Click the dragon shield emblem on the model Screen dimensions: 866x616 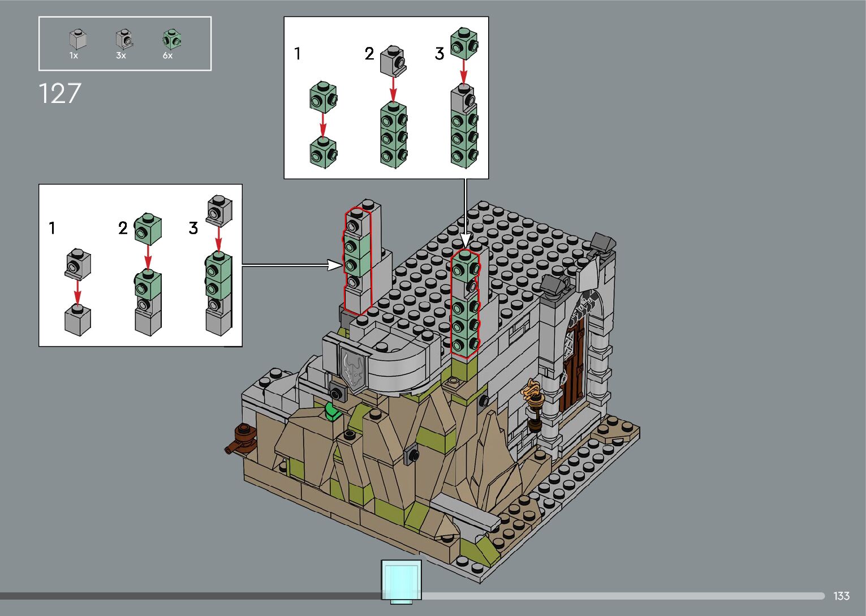354,369
